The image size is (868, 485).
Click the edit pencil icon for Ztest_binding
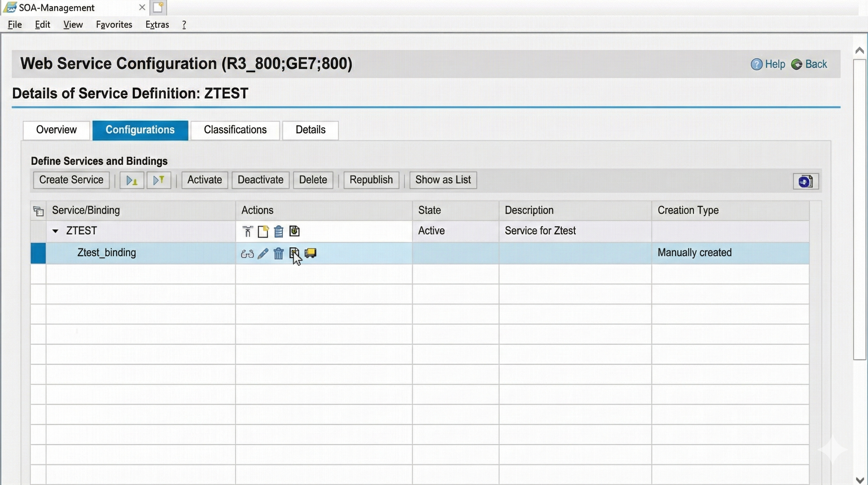click(x=263, y=253)
